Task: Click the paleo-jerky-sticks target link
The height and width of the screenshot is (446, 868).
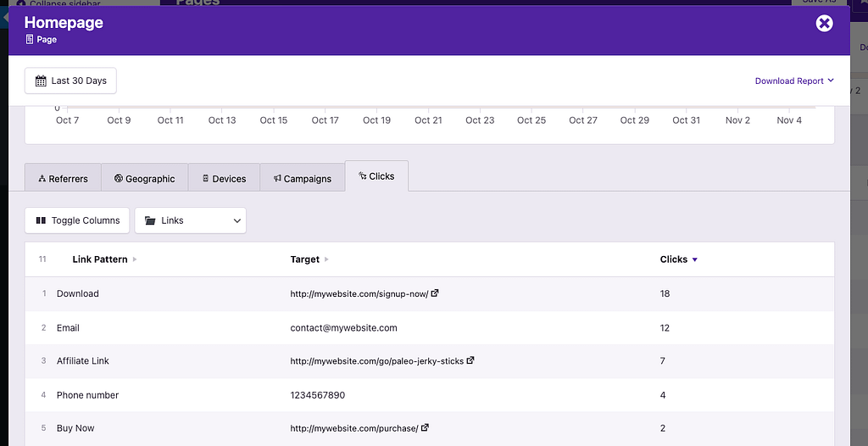Action: point(377,361)
